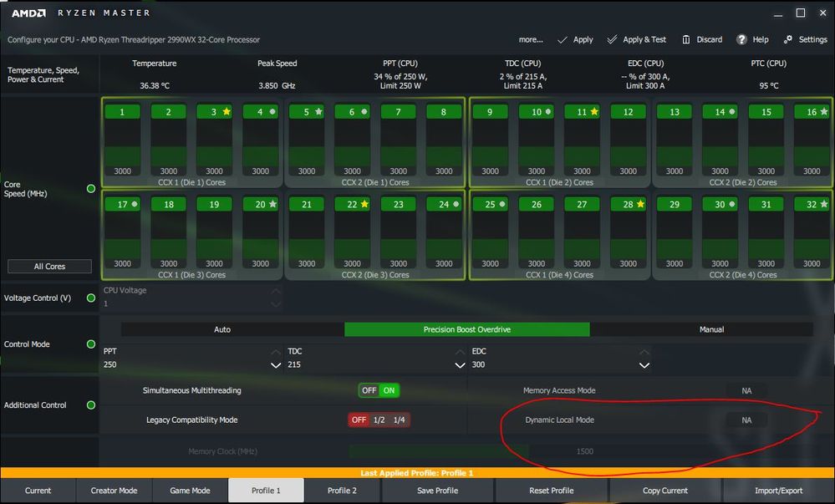Increase EDC value with up chevron
This screenshot has height=504, width=835.
point(644,352)
